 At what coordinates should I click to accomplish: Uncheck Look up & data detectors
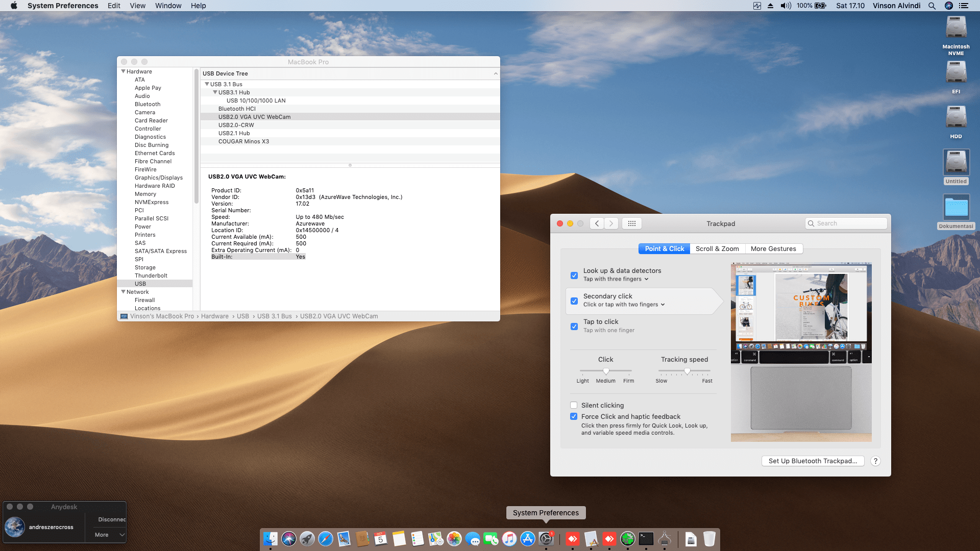(574, 275)
